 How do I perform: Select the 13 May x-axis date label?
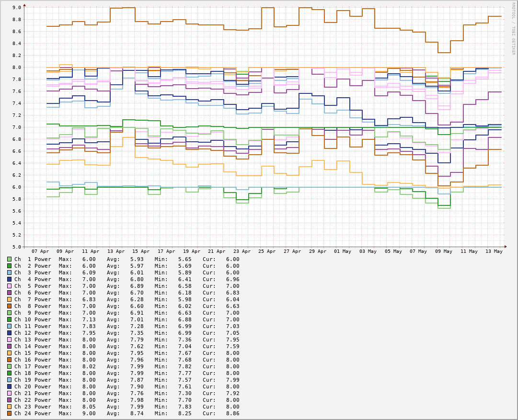494,251
